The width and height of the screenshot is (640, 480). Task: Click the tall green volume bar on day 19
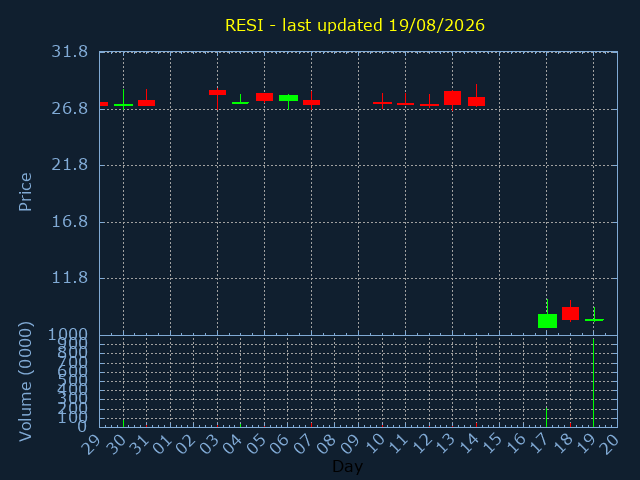pyautogui.click(x=593, y=382)
